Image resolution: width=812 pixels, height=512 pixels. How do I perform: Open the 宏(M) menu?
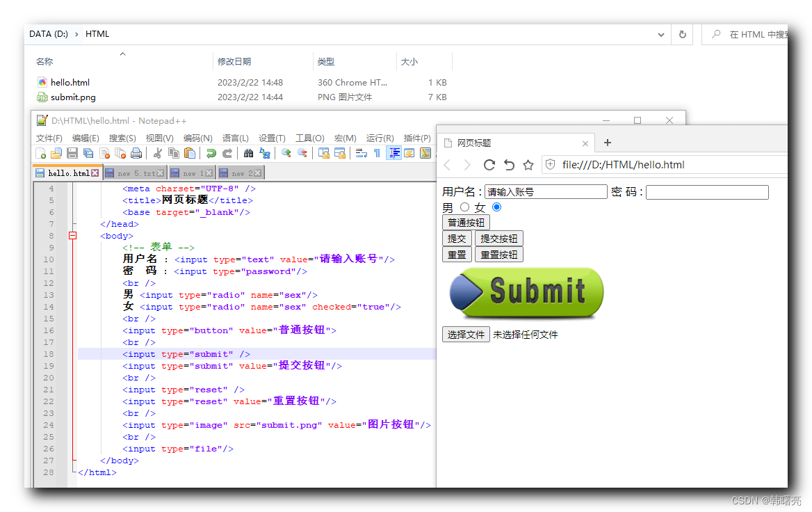click(346, 138)
